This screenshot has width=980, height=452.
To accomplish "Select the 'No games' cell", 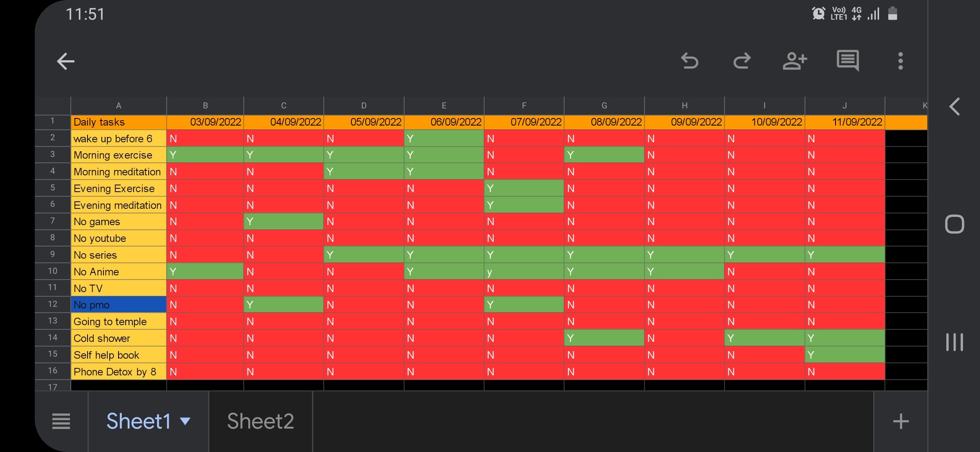I will click(119, 221).
